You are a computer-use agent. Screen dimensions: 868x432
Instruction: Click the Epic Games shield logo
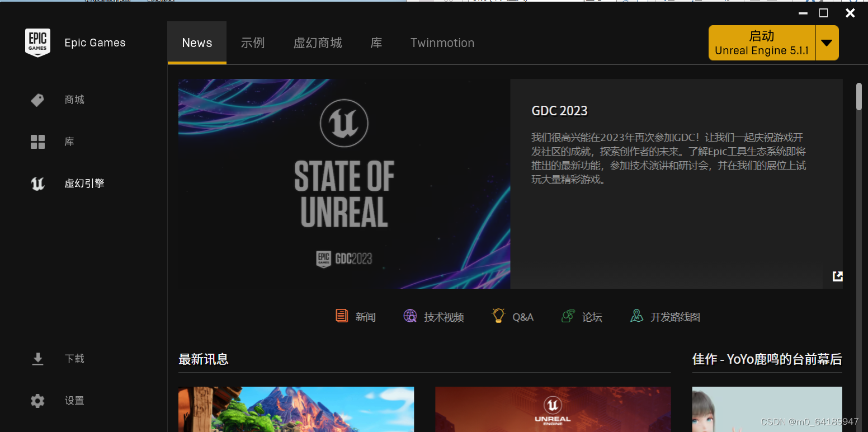pyautogui.click(x=37, y=43)
